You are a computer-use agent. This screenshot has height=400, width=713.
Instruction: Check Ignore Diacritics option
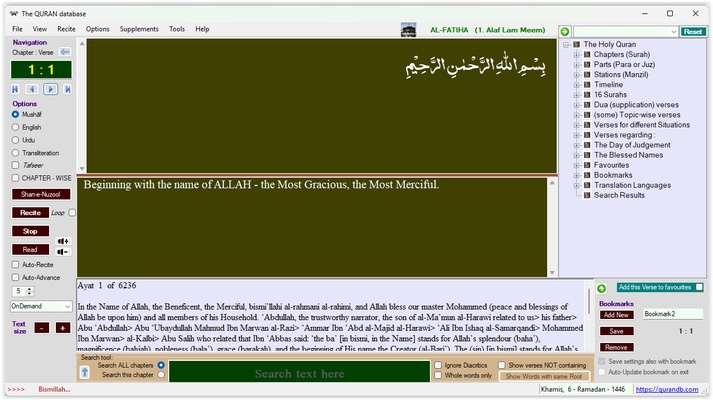(438, 365)
